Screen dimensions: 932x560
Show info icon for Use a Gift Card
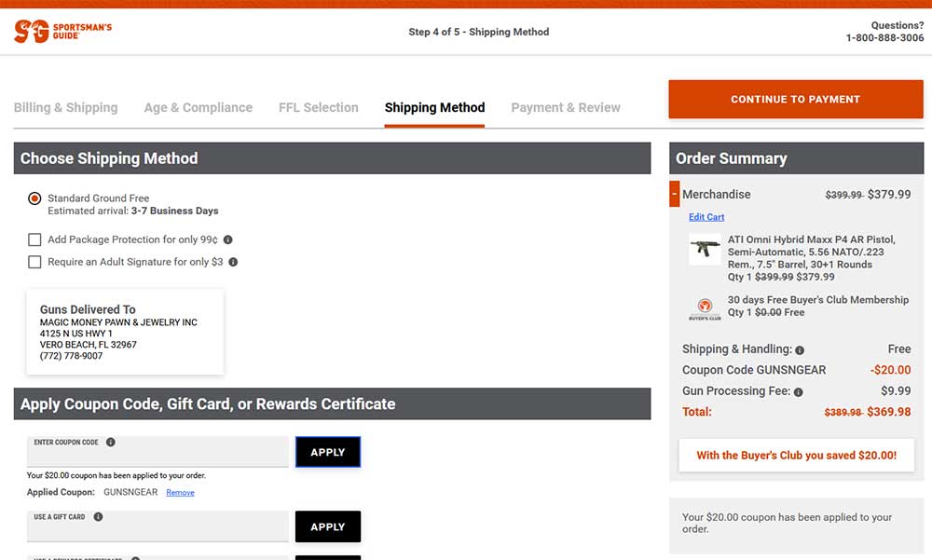point(98,516)
